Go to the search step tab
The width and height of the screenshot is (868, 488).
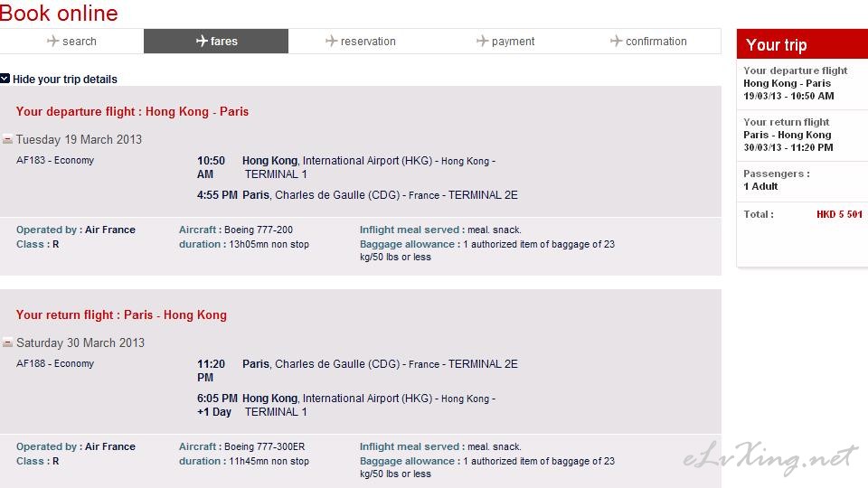click(x=72, y=41)
